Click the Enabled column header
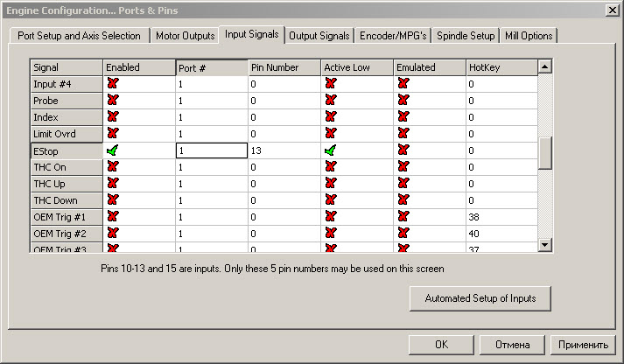This screenshot has height=364, width=624. click(139, 67)
